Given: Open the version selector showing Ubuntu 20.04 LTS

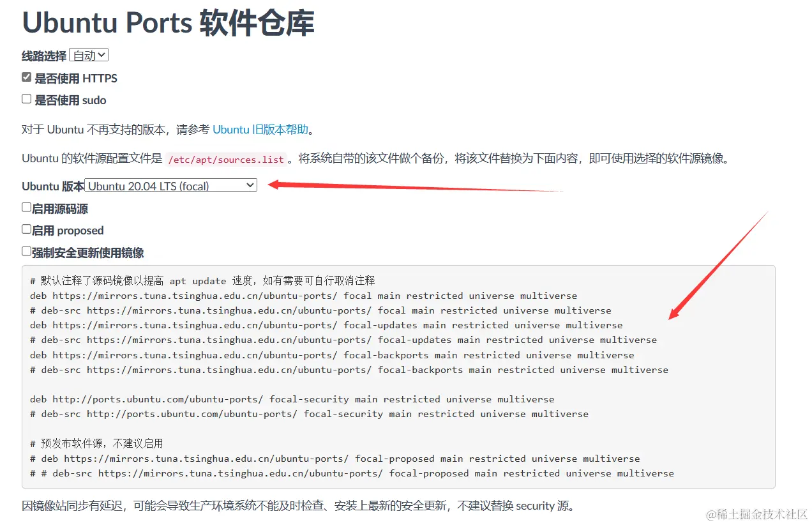Looking at the screenshot, I should click(x=170, y=185).
